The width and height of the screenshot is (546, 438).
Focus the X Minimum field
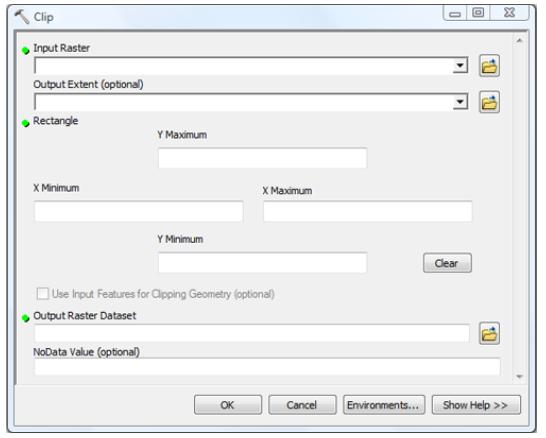click(x=139, y=211)
